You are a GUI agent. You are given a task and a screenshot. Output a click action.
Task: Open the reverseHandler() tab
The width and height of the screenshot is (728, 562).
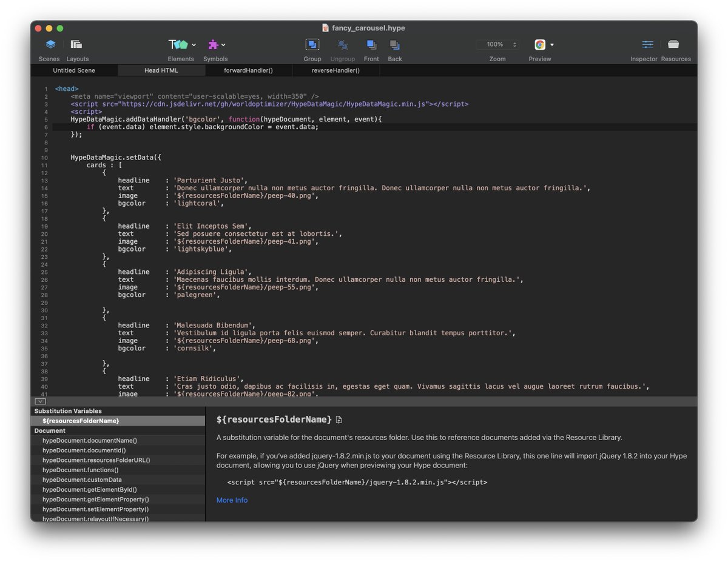pyautogui.click(x=336, y=70)
